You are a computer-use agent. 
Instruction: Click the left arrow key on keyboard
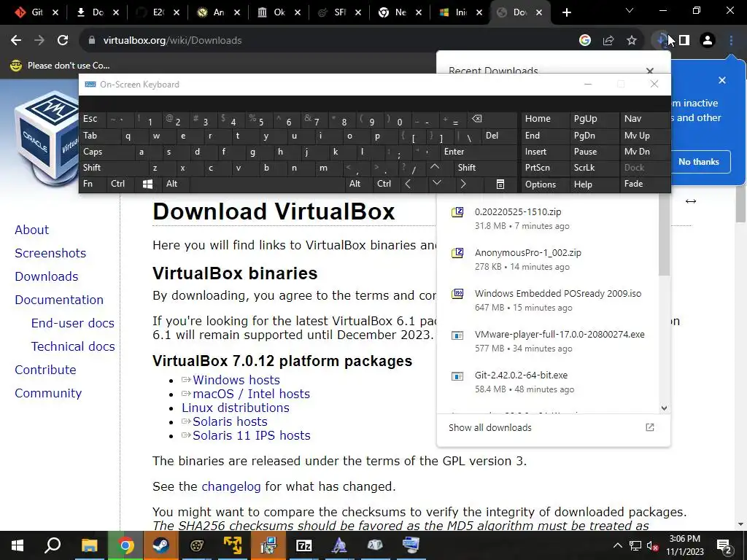[408, 184]
